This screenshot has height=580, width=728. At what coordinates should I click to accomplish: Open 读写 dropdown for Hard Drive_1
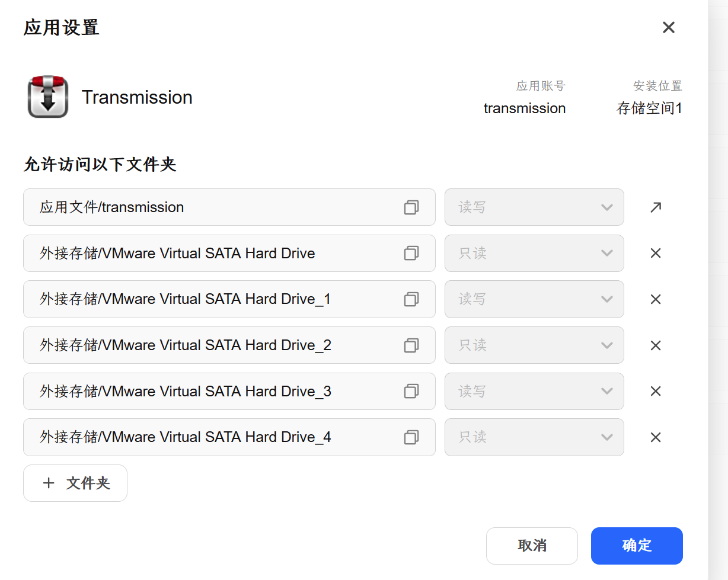(534, 299)
